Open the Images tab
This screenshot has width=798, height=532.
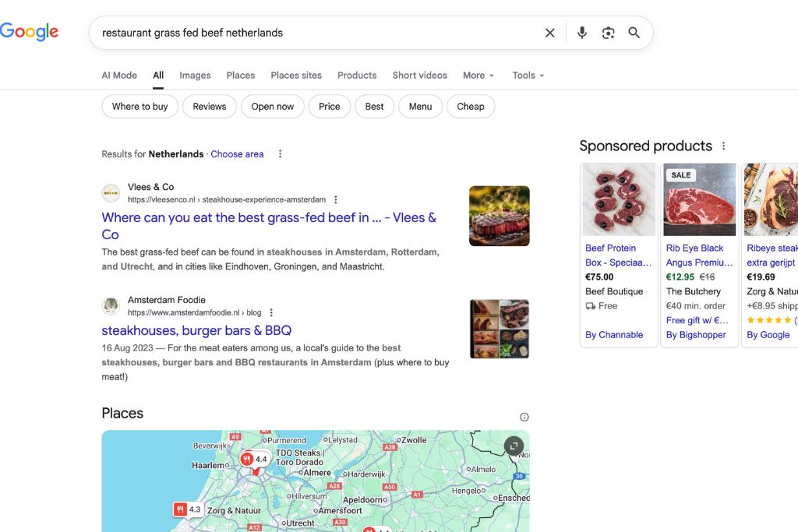(195, 76)
